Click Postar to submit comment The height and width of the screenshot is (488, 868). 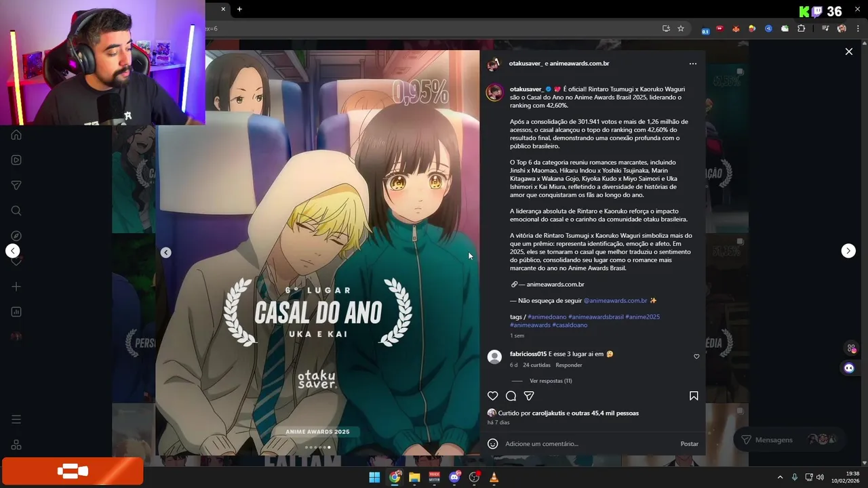[689, 444]
